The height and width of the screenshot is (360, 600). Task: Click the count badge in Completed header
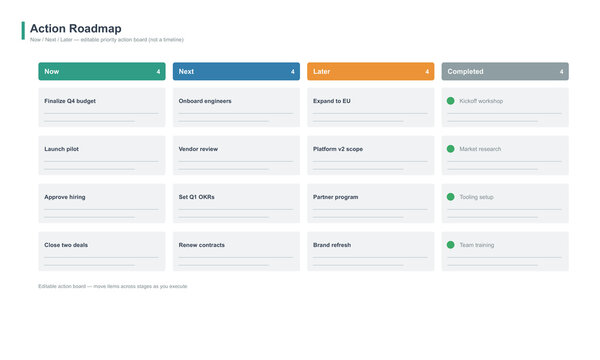pyautogui.click(x=561, y=72)
